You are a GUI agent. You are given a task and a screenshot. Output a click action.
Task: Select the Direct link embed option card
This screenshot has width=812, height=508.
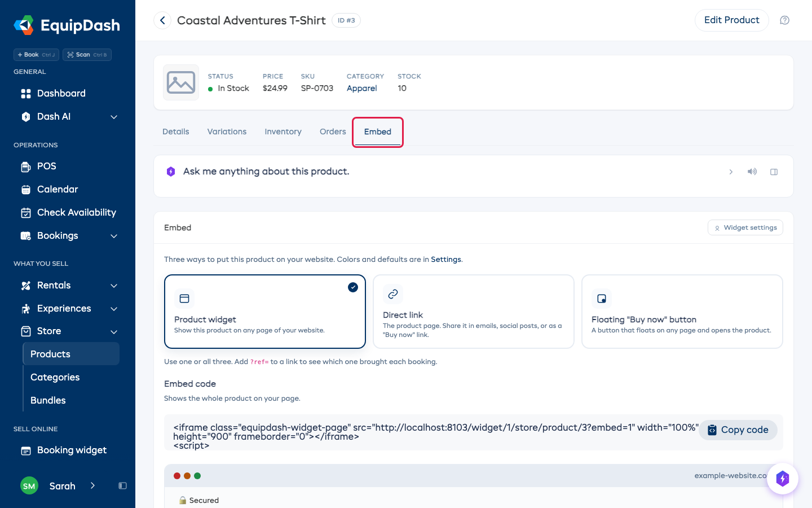pyautogui.click(x=474, y=312)
